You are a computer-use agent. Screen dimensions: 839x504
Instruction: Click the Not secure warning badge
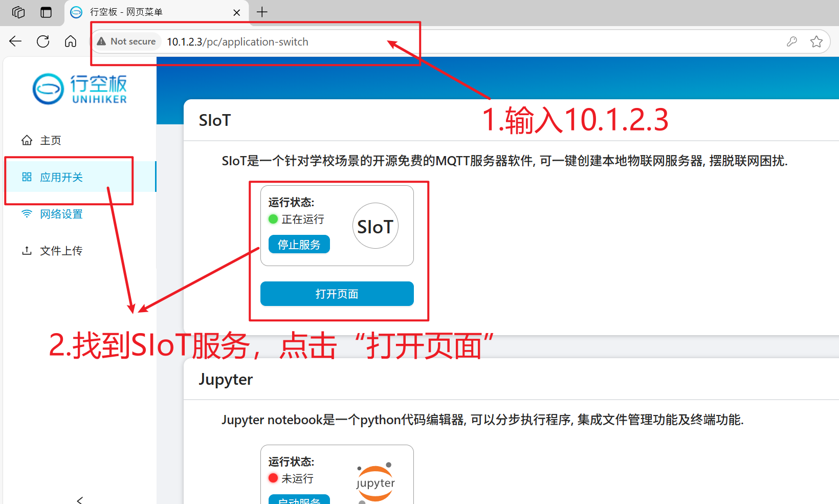click(126, 41)
